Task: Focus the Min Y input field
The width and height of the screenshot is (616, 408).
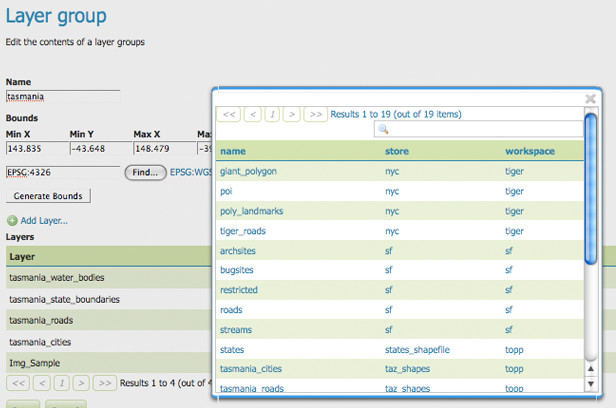Action: coord(101,148)
